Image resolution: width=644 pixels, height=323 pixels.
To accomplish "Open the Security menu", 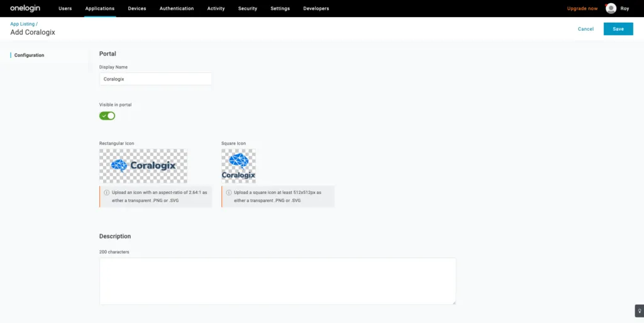I will point(248,8).
